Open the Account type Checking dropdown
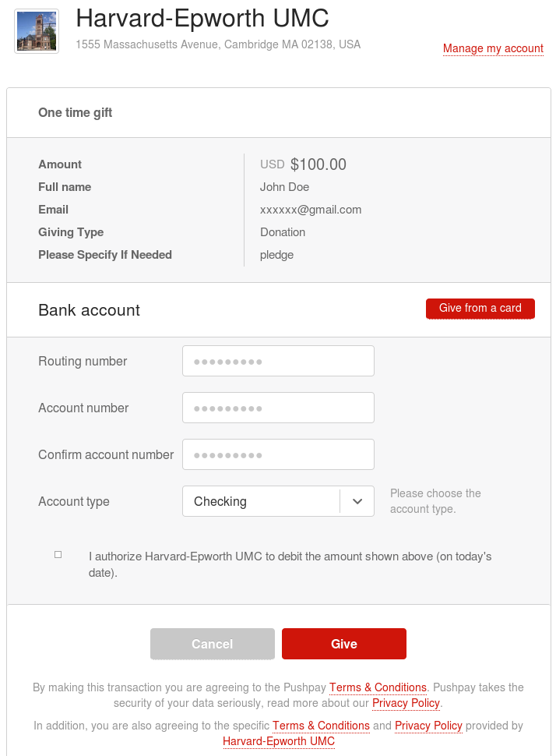This screenshot has width=556, height=756. pos(278,501)
